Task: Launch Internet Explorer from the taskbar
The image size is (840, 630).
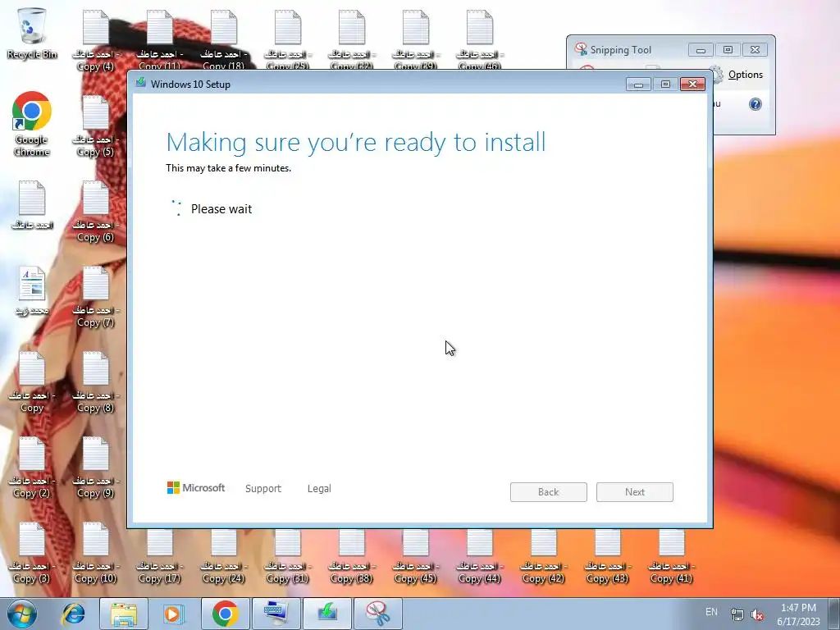Action: point(73,614)
